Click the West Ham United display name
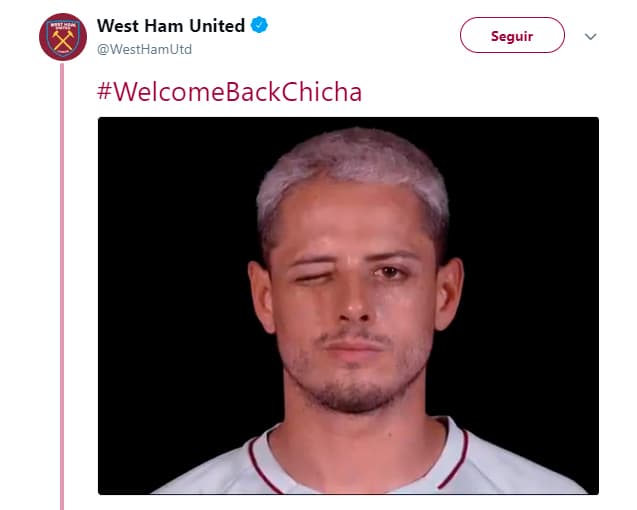This screenshot has height=510, width=637. 171,26
